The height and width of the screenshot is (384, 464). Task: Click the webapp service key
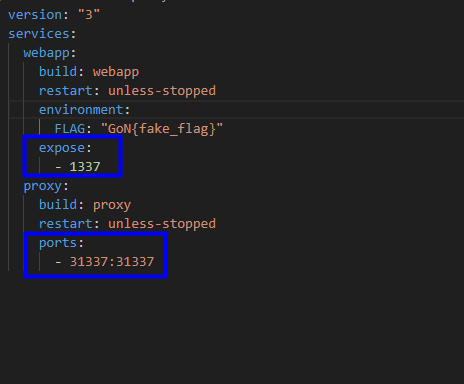(x=46, y=53)
